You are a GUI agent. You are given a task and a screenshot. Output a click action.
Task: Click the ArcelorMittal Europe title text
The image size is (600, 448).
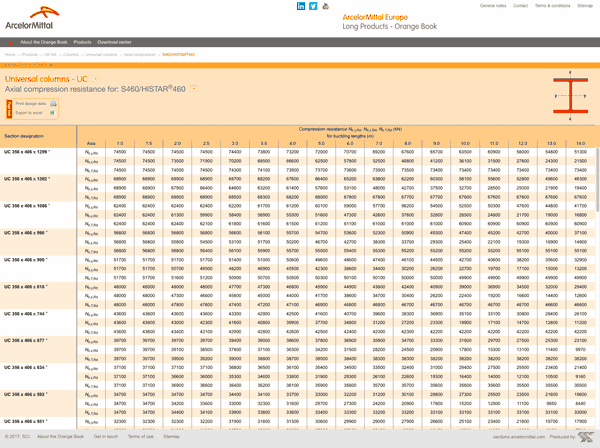pos(375,17)
